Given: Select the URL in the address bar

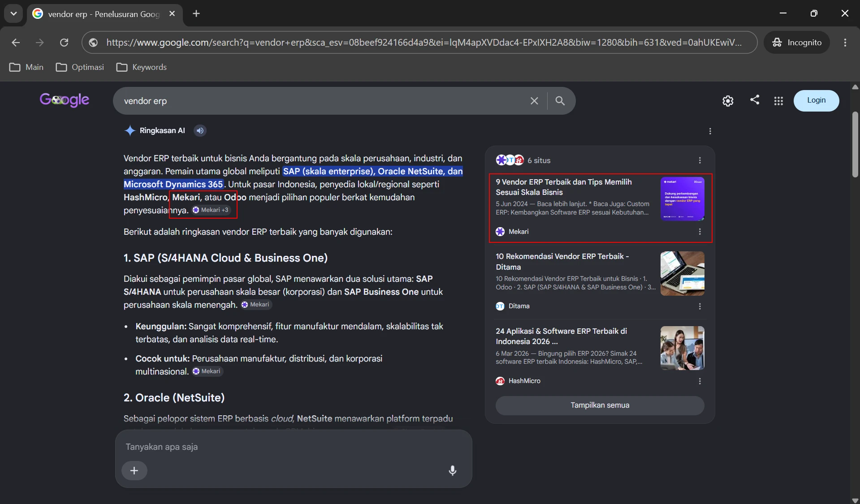Looking at the screenshot, I should tap(424, 43).
